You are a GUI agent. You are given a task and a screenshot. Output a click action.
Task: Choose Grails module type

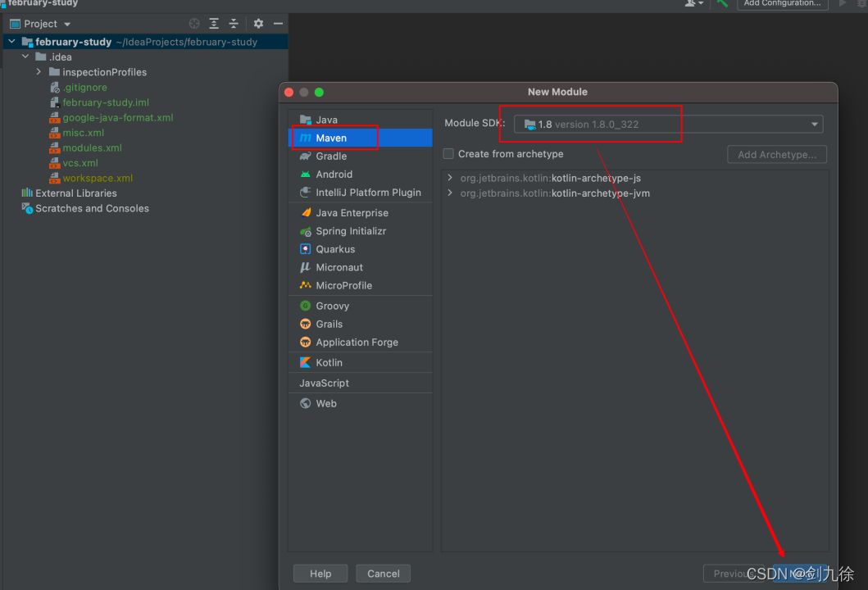pos(361,324)
